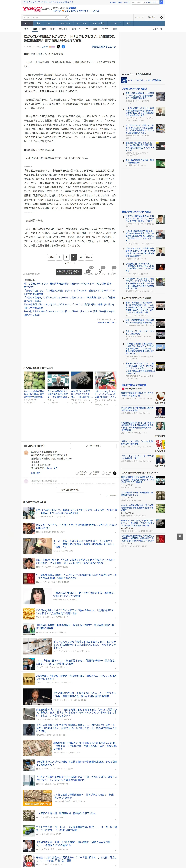
Task: Open the ランキング navigation tab
Action: tap(115, 23)
